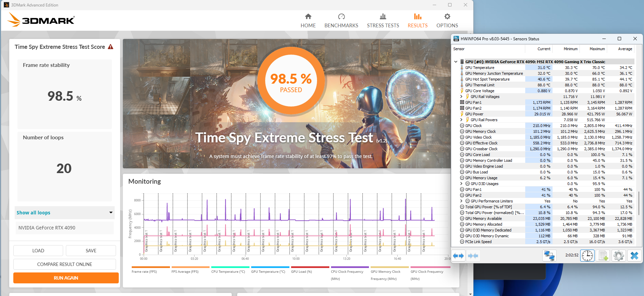Click the network computers icon in HWiNFO
This screenshot has width=644, height=296.
coord(549,255)
